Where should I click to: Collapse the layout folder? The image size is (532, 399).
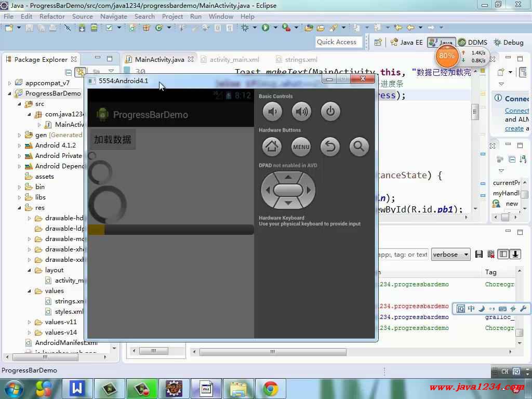click(x=29, y=270)
